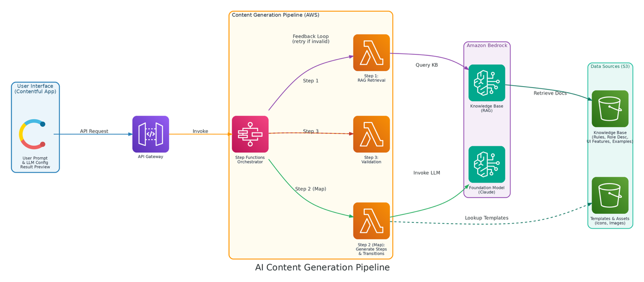644x282 pixels.
Task: Click the Templates & Assets S3 bucket icon
Action: 610,195
